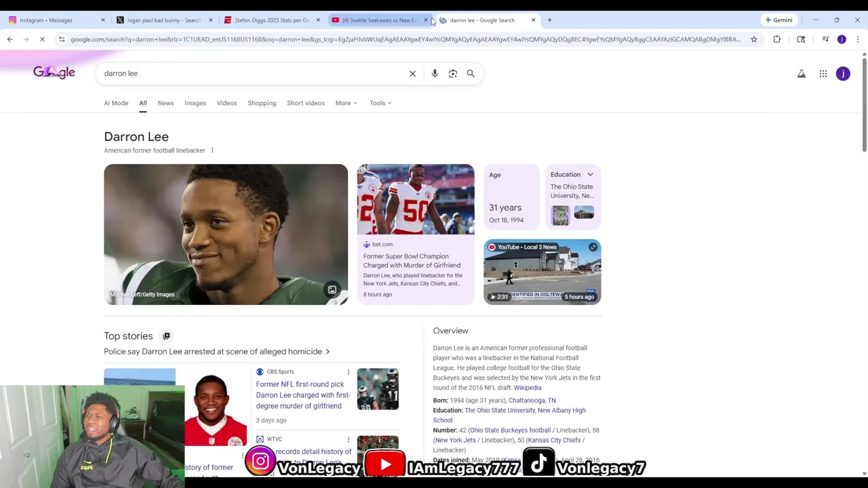The height and width of the screenshot is (488, 868).
Task: Clear the search box with X
Action: (412, 73)
